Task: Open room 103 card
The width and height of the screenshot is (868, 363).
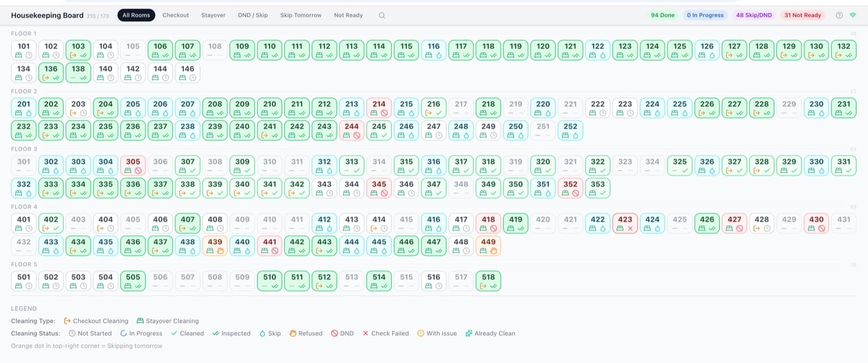Action: [x=78, y=50]
